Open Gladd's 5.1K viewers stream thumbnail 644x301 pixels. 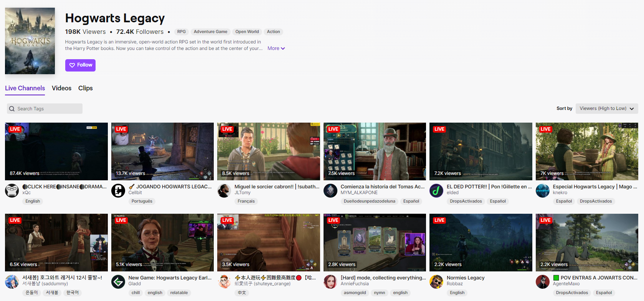[x=162, y=243]
